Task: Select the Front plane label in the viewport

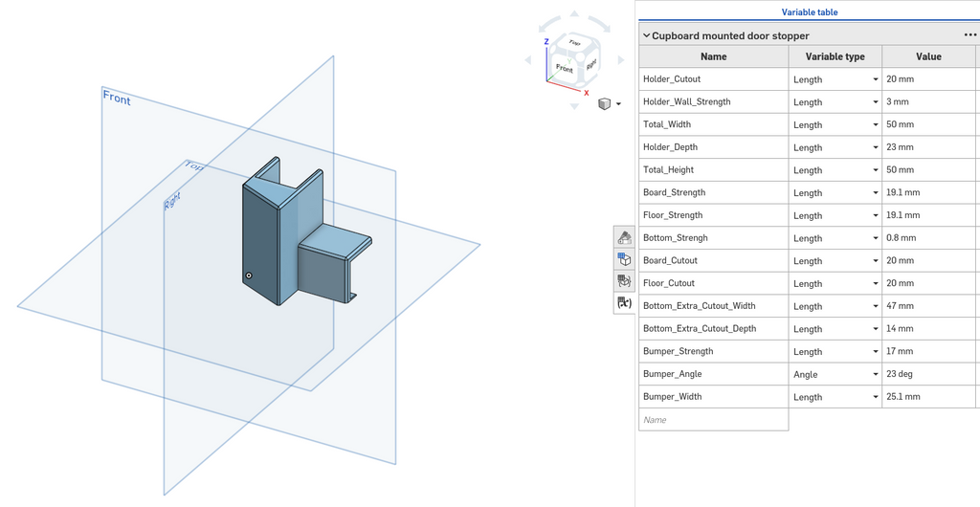Action: coord(117,98)
